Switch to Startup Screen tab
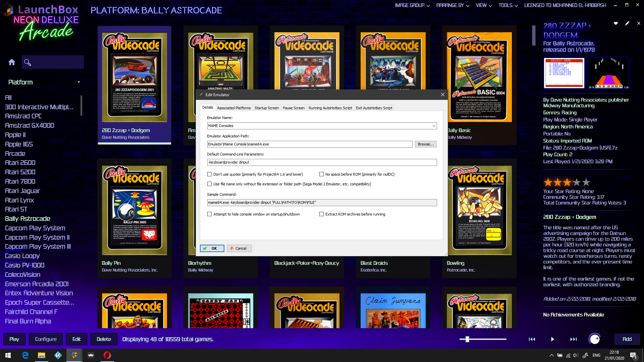 coord(267,108)
